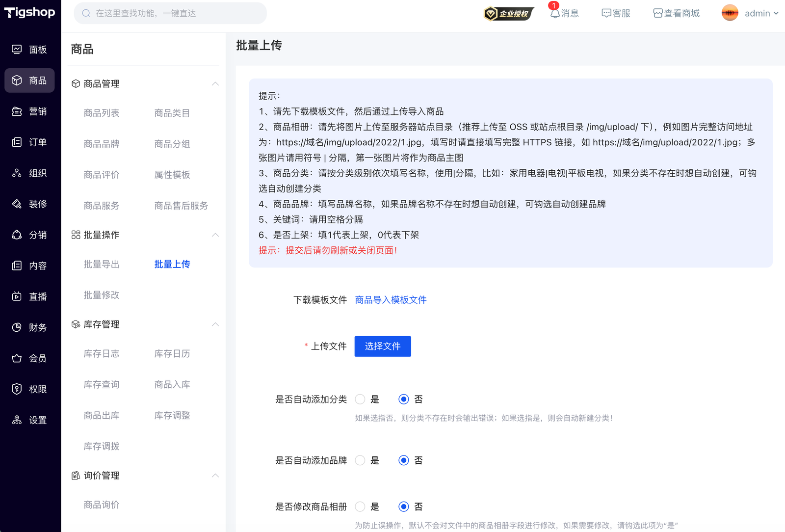Open the 消息 notification bell icon
785x532 pixels.
[555, 13]
